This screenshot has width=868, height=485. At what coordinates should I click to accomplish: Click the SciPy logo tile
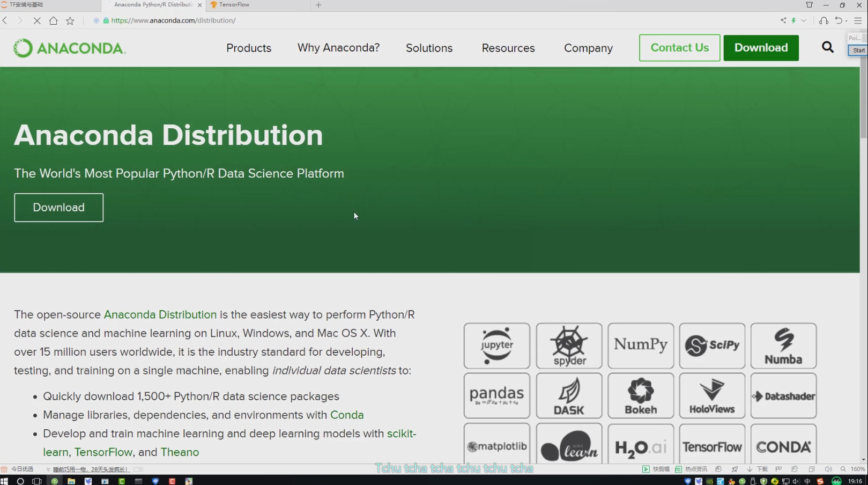click(x=712, y=346)
